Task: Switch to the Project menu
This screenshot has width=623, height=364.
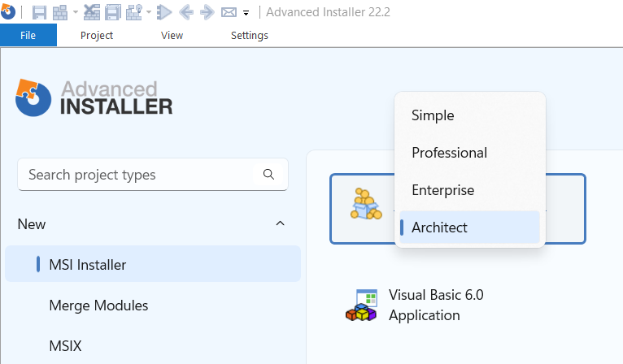Action: [x=97, y=35]
